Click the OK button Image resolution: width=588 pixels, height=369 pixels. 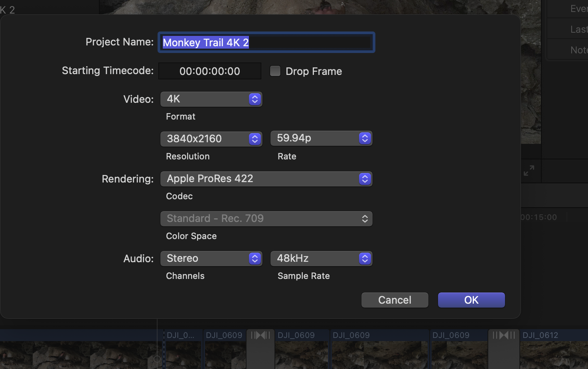click(x=471, y=300)
